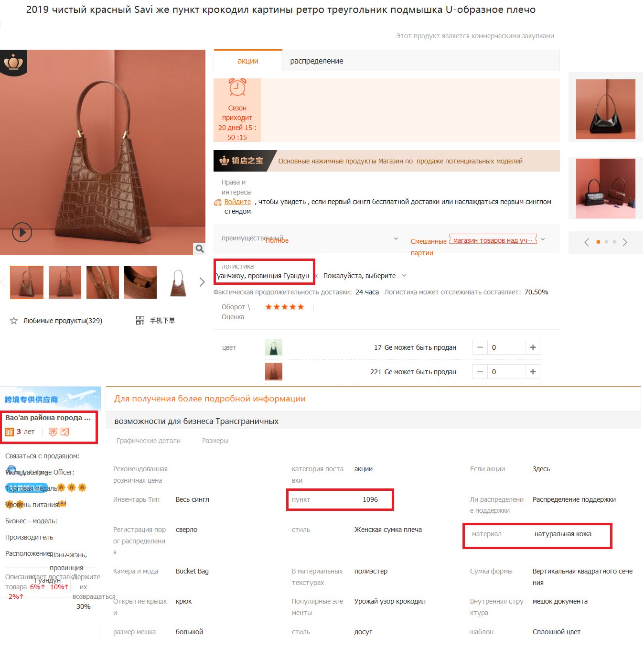Show next thumbnails with the right arrow
The width and height of the screenshot is (644, 671).
coord(202,282)
